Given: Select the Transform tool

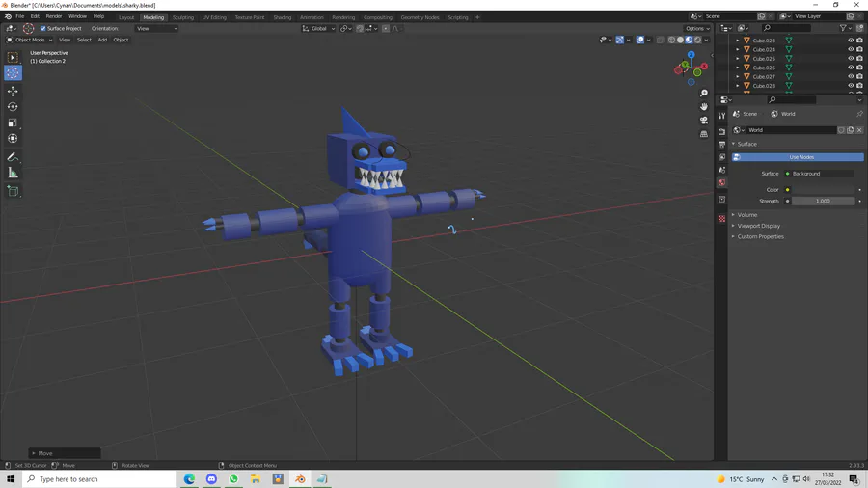Looking at the screenshot, I should pos(13,138).
